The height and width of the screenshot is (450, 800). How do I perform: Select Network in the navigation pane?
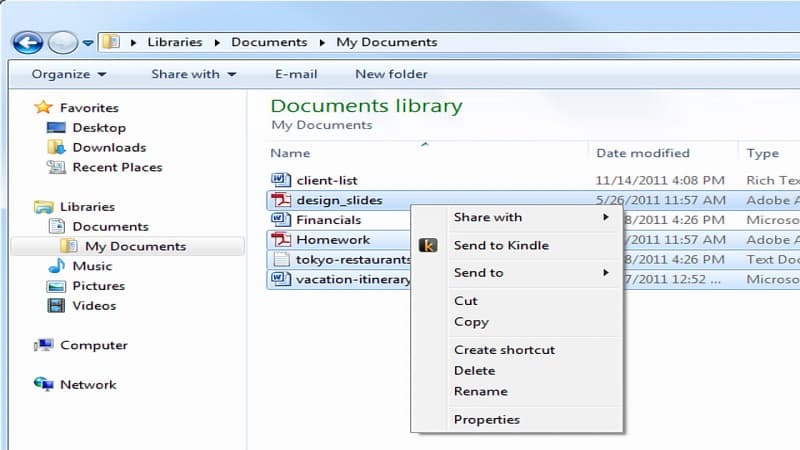88,385
